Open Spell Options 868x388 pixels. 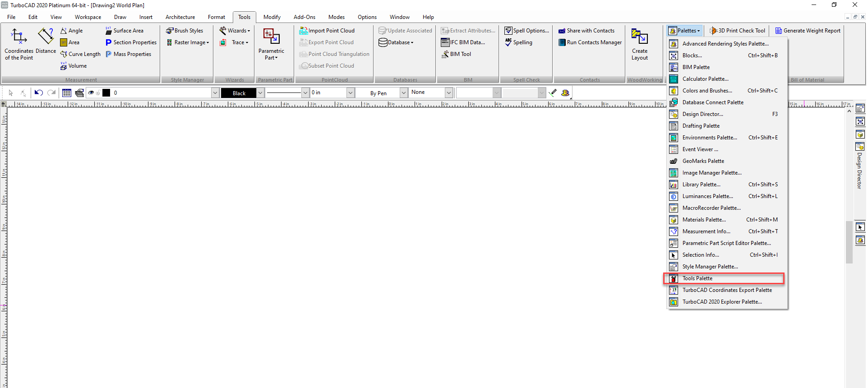527,31
